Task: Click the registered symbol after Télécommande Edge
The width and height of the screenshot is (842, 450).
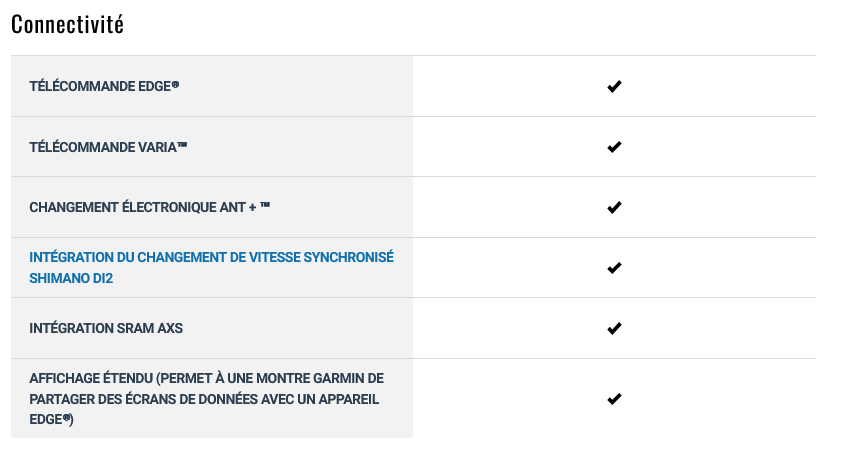Action: 175,84
